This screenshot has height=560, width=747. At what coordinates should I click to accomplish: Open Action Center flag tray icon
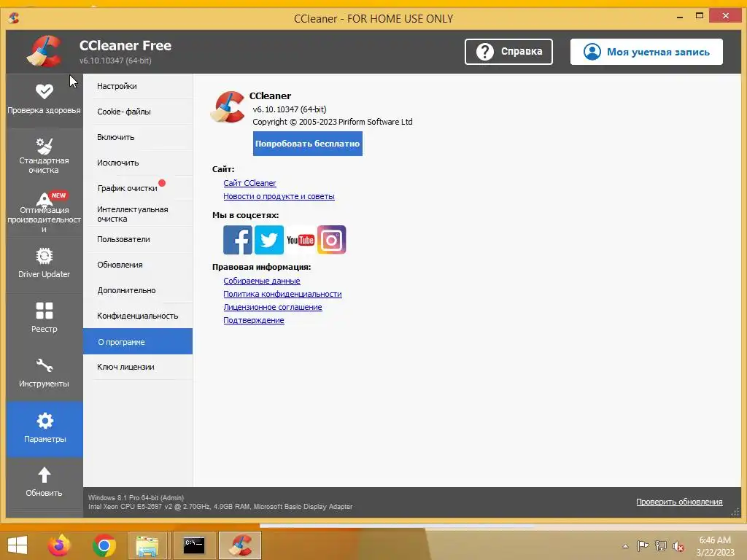click(643, 546)
